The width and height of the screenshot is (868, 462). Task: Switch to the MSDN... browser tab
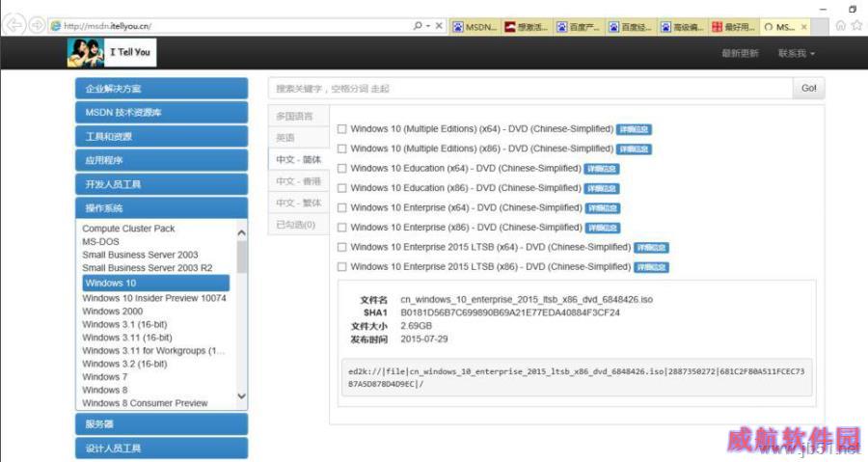[x=475, y=27]
